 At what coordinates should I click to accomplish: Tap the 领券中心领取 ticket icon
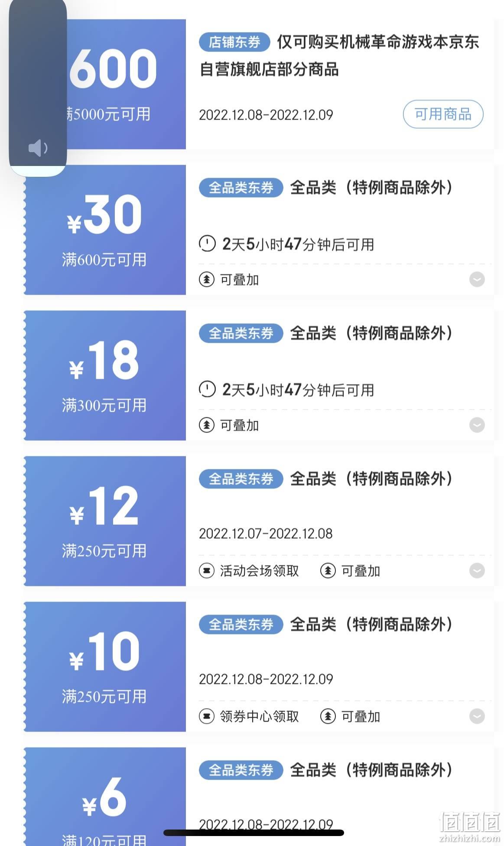pyautogui.click(x=206, y=716)
